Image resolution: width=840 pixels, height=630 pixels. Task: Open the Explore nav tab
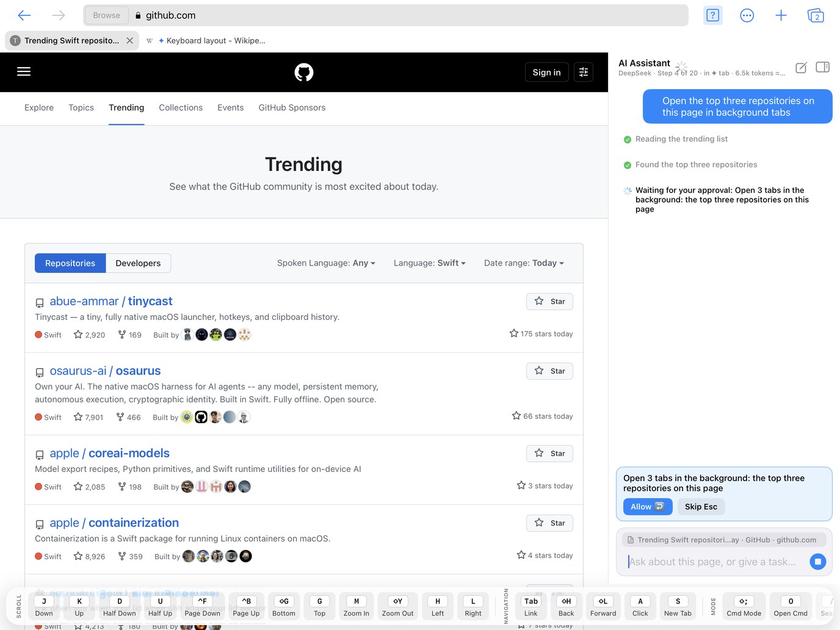click(39, 107)
